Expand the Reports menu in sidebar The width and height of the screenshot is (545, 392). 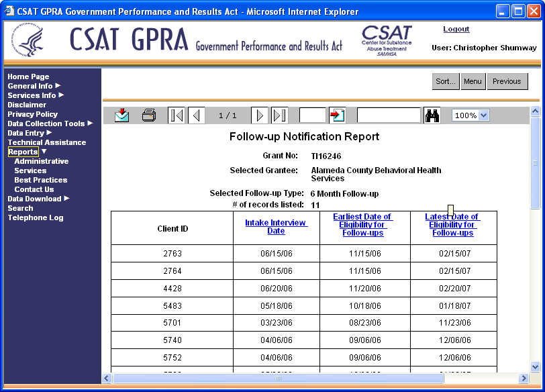point(23,152)
